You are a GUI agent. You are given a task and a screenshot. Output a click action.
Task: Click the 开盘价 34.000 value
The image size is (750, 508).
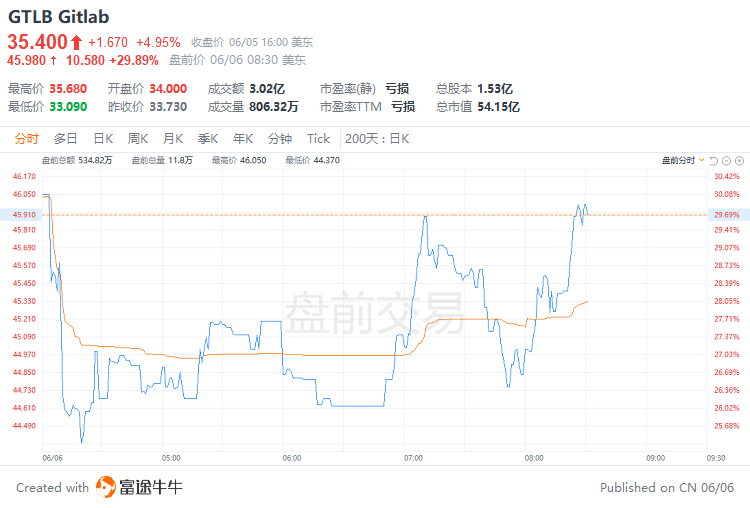168,89
